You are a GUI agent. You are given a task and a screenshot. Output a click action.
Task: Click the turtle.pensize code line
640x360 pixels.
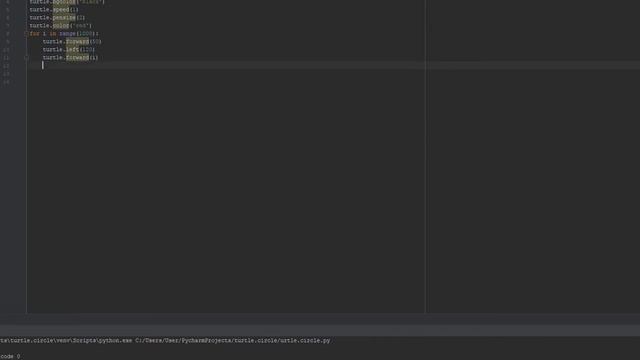click(x=57, y=18)
